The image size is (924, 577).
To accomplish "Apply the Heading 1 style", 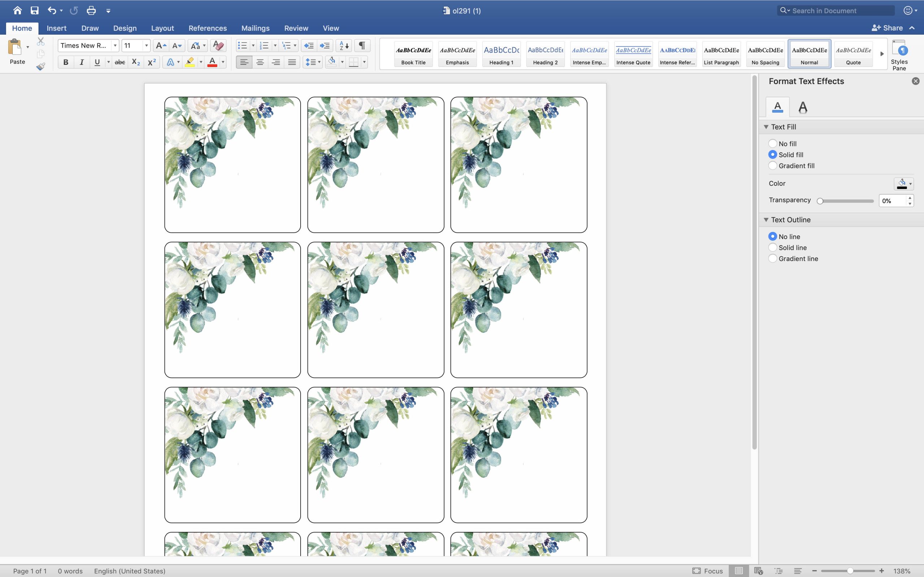I will (501, 54).
